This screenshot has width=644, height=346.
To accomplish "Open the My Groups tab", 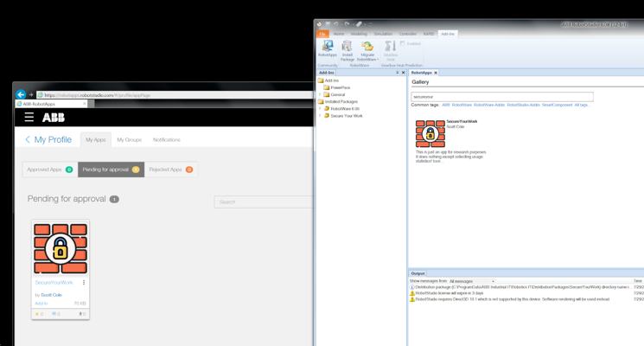I will point(129,139).
